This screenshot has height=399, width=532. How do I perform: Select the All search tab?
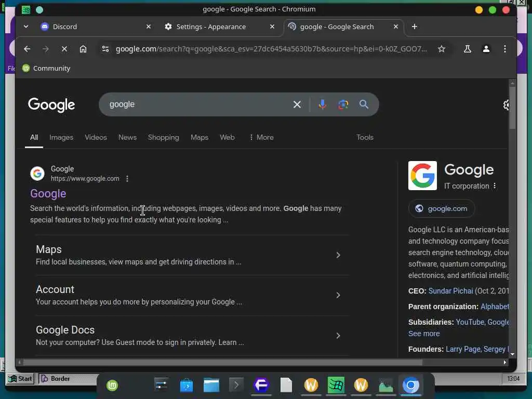(x=34, y=137)
